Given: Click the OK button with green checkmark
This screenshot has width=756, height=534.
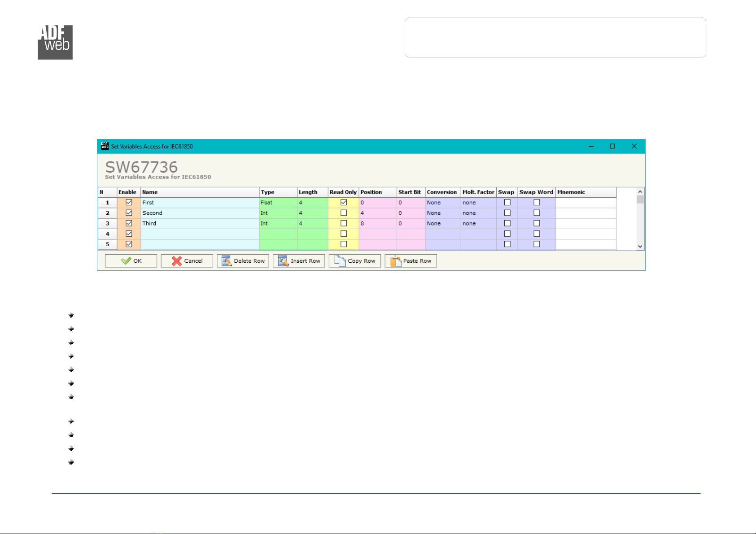Looking at the screenshot, I should point(131,261).
